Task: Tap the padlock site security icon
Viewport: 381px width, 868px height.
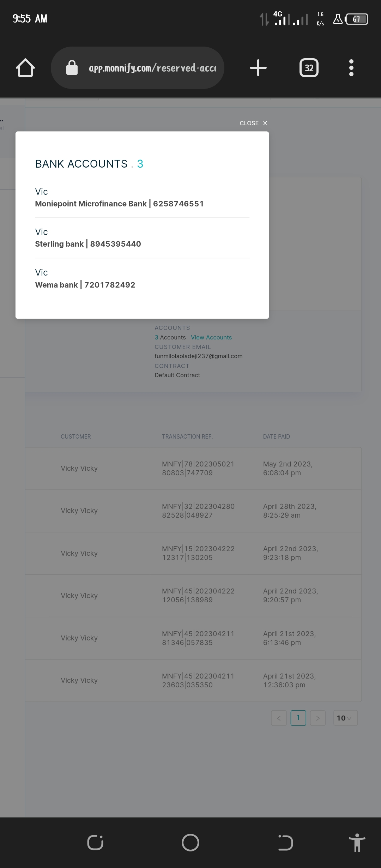Action: coord(72,68)
